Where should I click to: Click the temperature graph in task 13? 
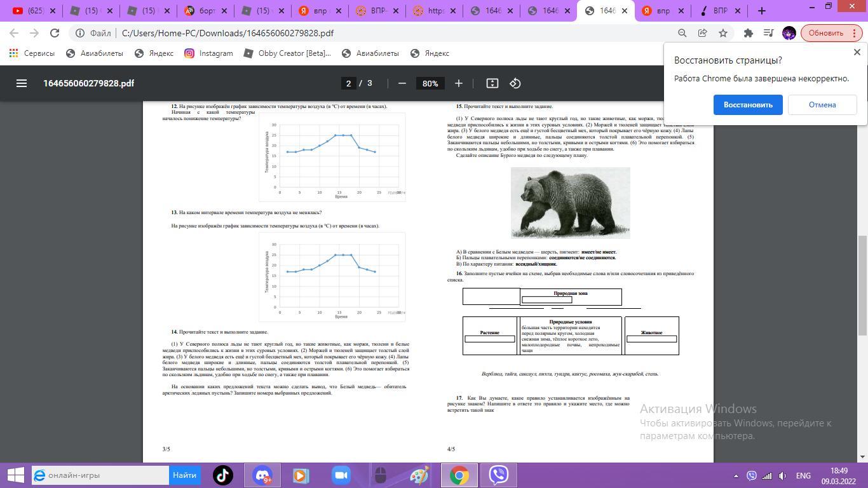[332, 277]
